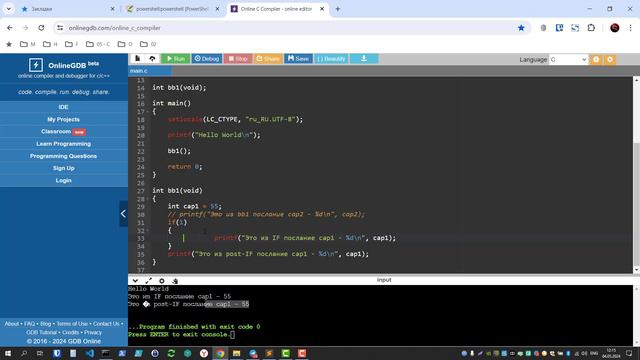Click the console output area
The image size is (640, 360).
click(x=380, y=315)
